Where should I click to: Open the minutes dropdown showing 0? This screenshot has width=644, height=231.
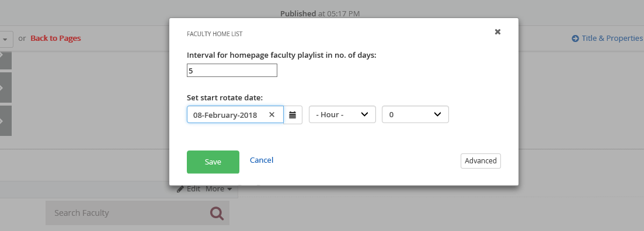click(x=415, y=114)
